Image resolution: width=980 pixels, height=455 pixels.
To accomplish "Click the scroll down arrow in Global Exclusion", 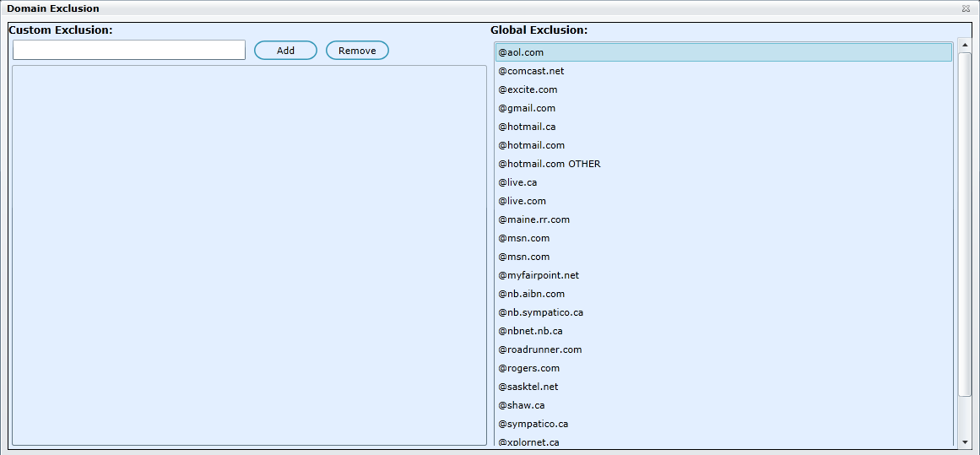I will (x=965, y=441).
